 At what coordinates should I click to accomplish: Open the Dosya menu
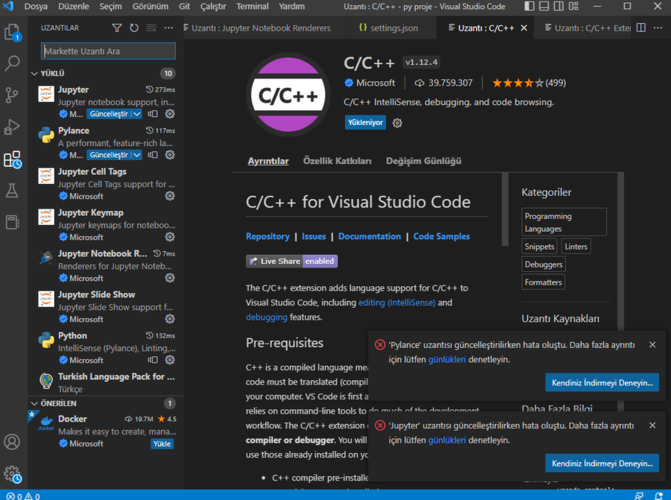[36, 6]
